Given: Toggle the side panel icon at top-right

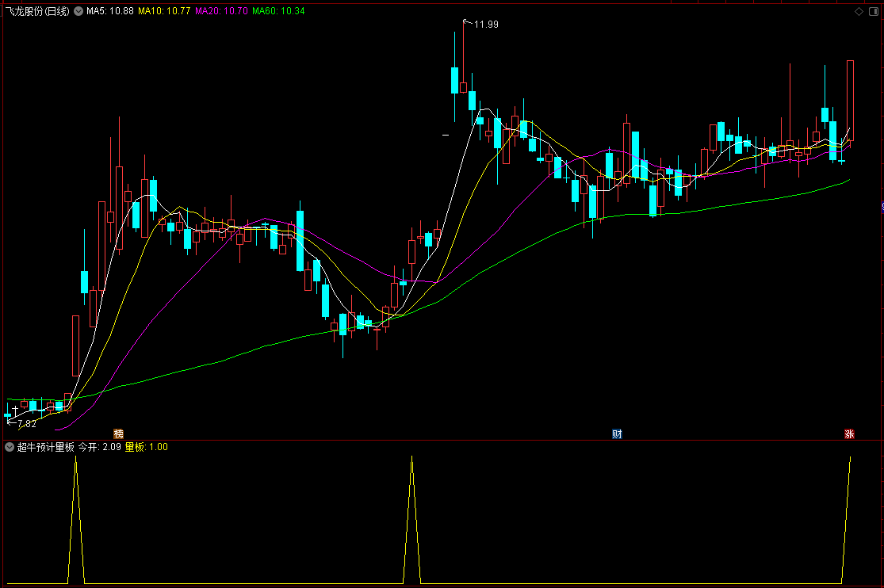Looking at the screenshot, I should [874, 11].
